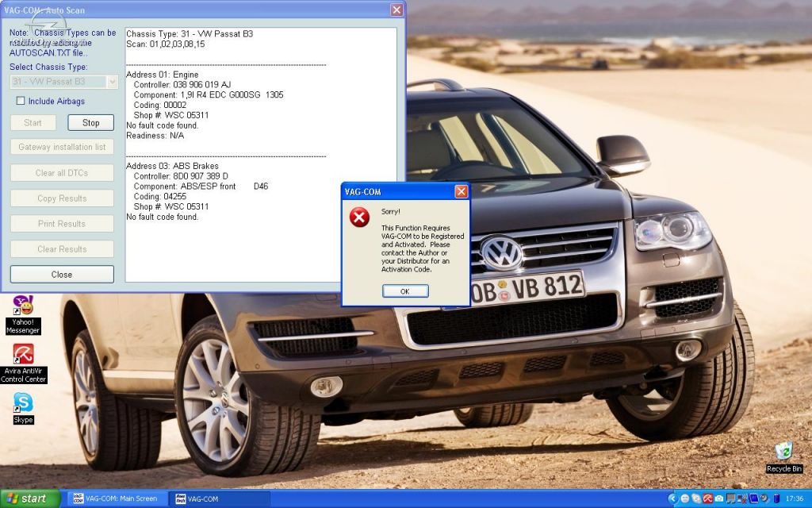Click OK in the VAG-COM error dialog

[x=405, y=291]
